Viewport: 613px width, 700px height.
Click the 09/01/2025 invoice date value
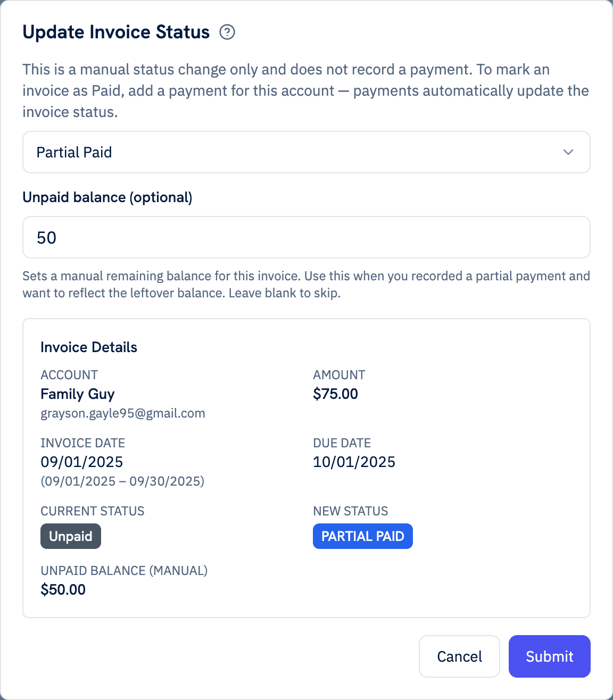coord(81,462)
